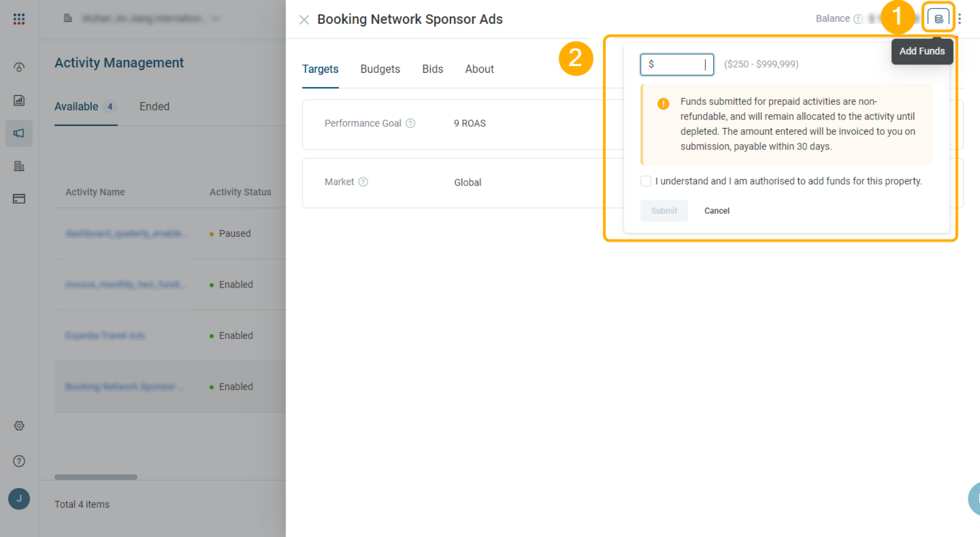Image resolution: width=980 pixels, height=537 pixels.
Task: Click Cancel in the add funds popup
Action: [x=717, y=211]
